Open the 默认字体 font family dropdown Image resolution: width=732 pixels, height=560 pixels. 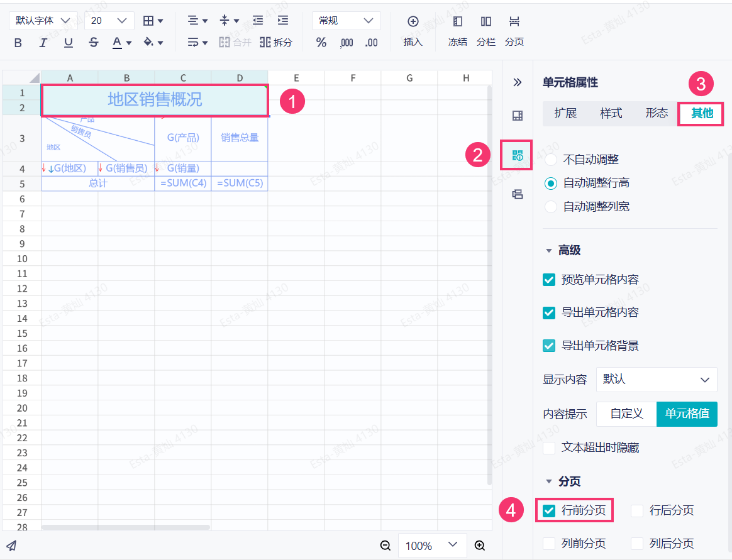pos(43,21)
